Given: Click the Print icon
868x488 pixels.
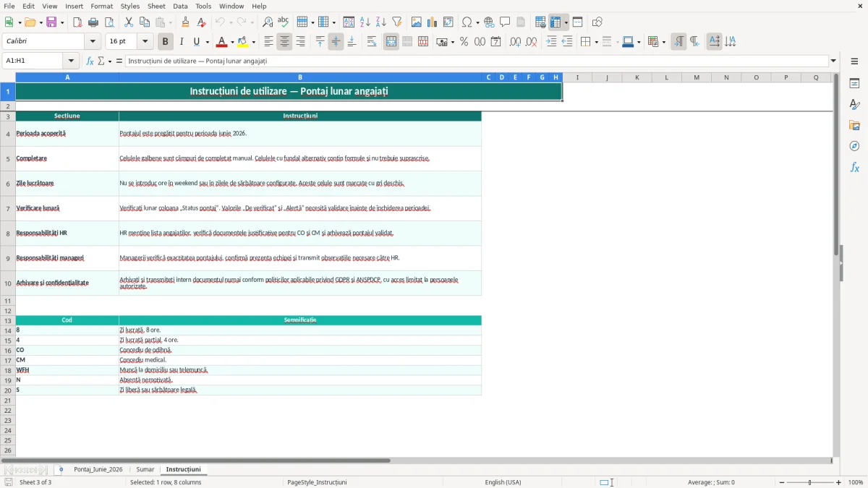Looking at the screenshot, I should coord(93,22).
